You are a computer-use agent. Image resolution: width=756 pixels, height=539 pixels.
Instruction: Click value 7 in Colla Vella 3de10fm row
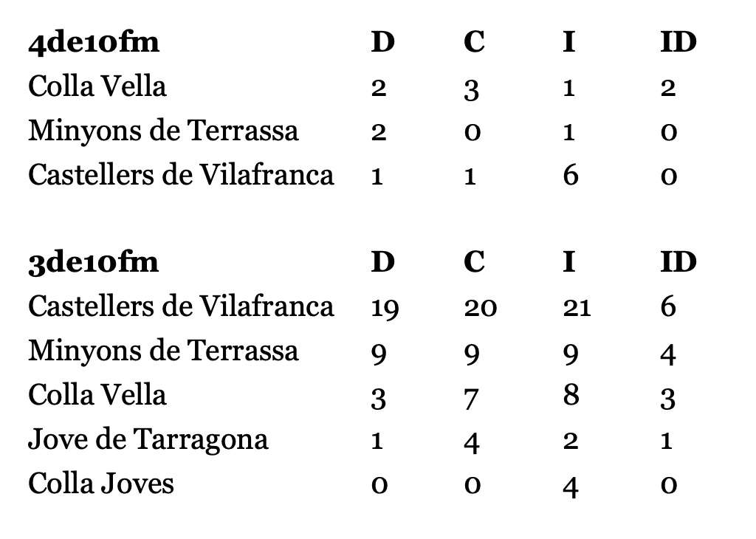point(472,399)
